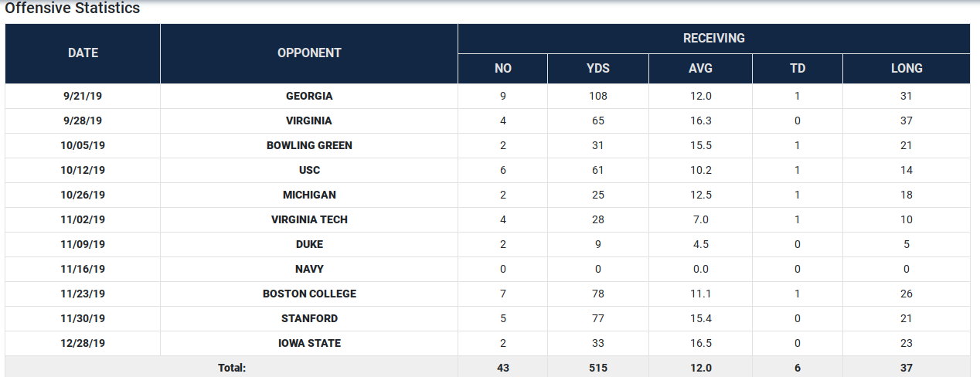This screenshot has width=980, height=377.
Task: Select the 11/16/19 date cell
Action: point(83,269)
